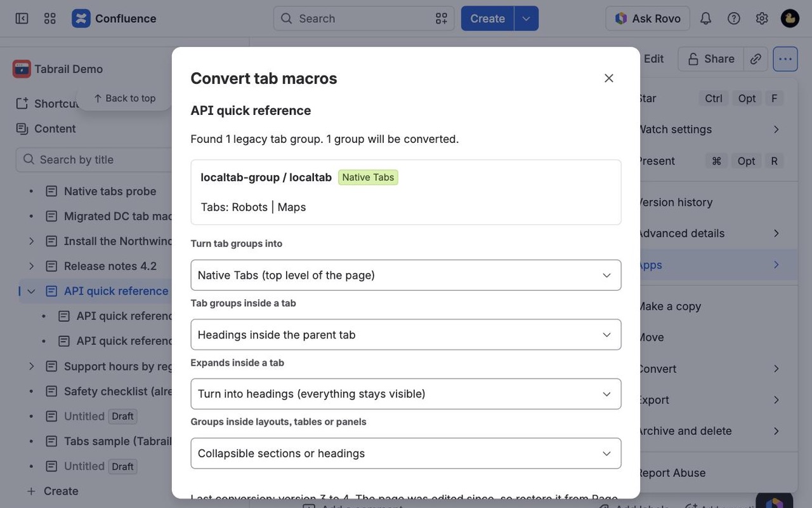Click the Native Tabs green badge
Image resolution: width=812 pixels, height=508 pixels.
point(368,177)
